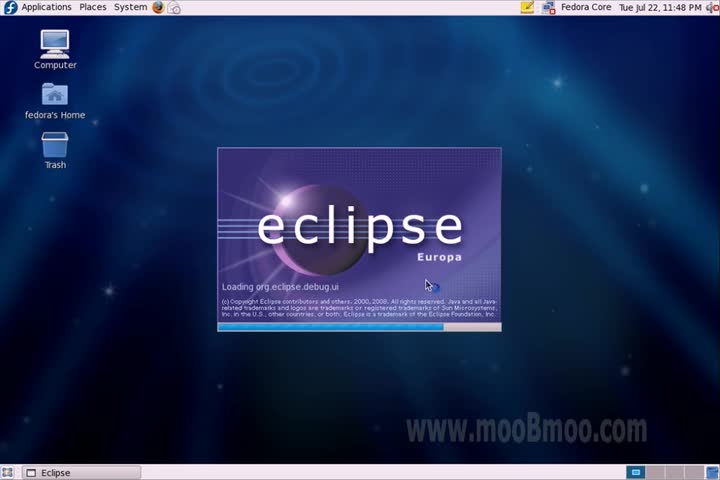Click the Fedora logo in top panel

10,7
